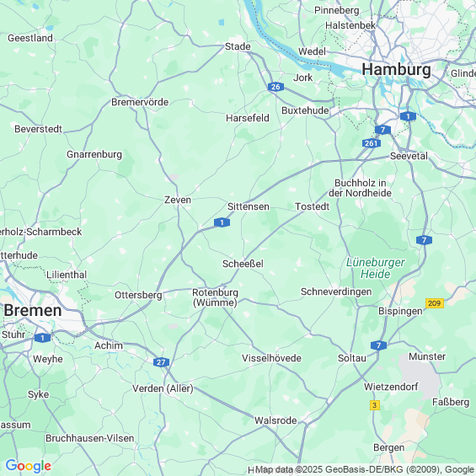Click the Schneverdingen town label
The image size is (476, 476).
[336, 291]
